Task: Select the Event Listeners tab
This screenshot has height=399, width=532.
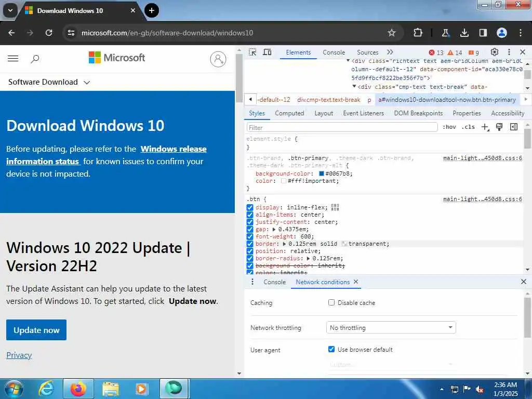Action: point(363,113)
